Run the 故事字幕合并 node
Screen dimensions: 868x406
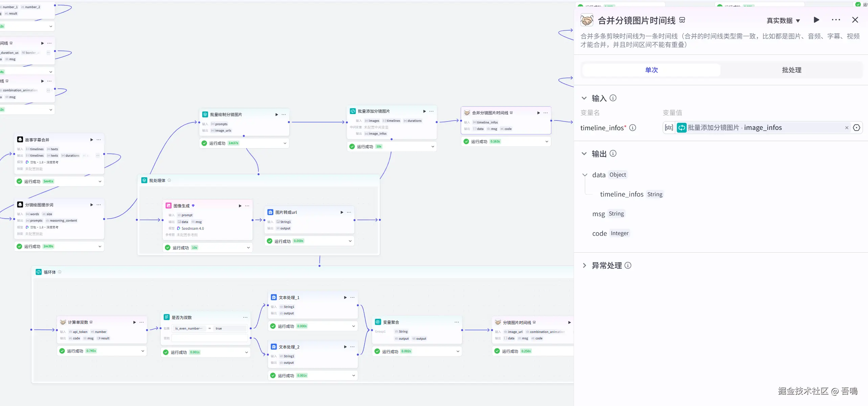pyautogui.click(x=91, y=140)
